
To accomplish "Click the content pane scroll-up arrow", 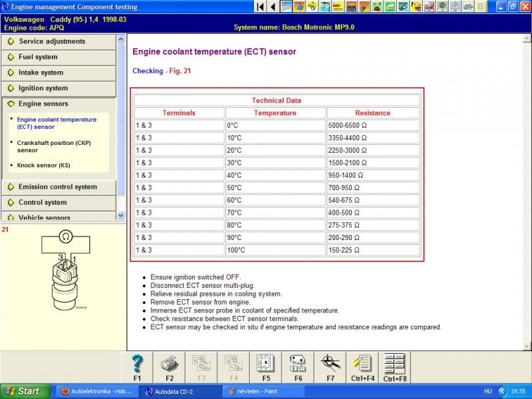I will click(527, 39).
